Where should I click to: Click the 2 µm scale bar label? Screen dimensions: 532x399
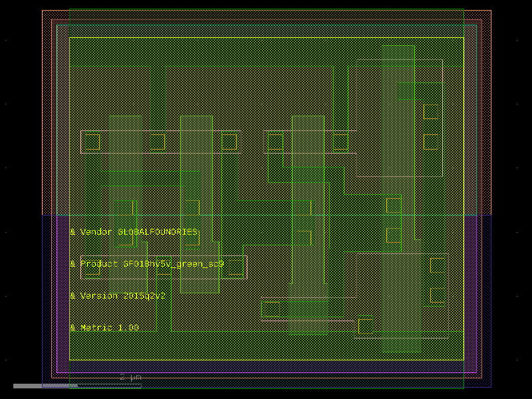[130, 377]
